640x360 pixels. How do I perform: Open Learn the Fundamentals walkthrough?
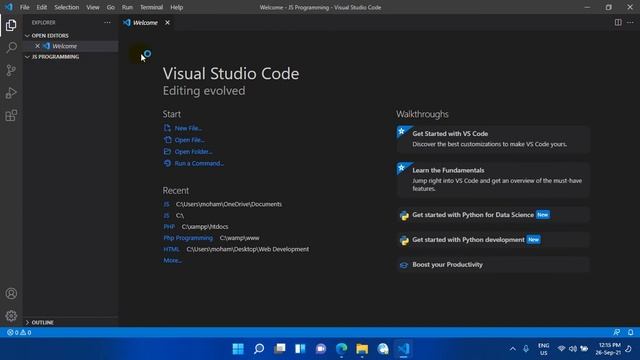pos(493,179)
